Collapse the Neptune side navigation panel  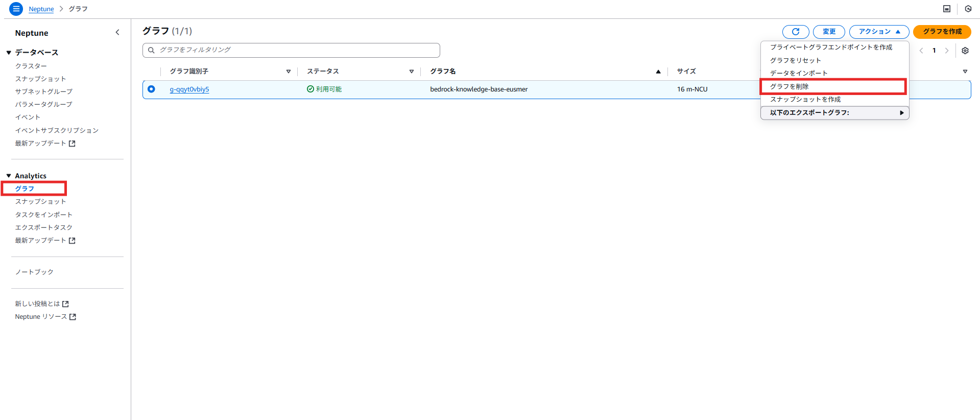pyautogui.click(x=117, y=32)
